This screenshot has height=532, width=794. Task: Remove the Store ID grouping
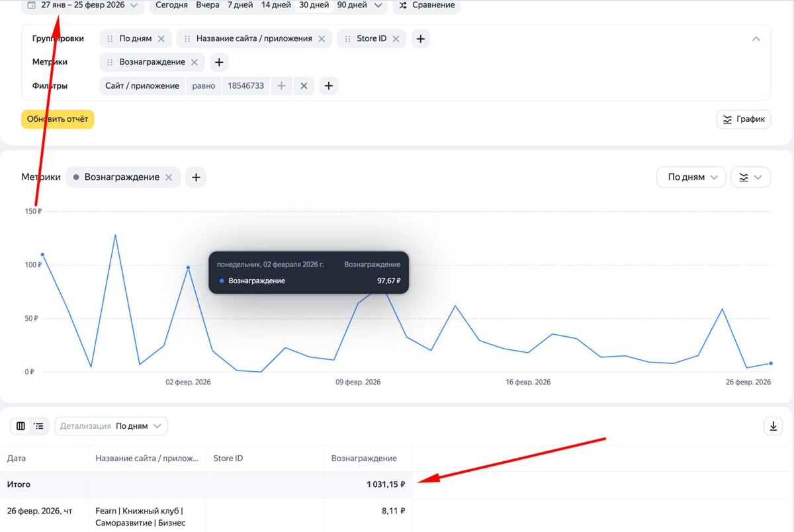tap(396, 38)
